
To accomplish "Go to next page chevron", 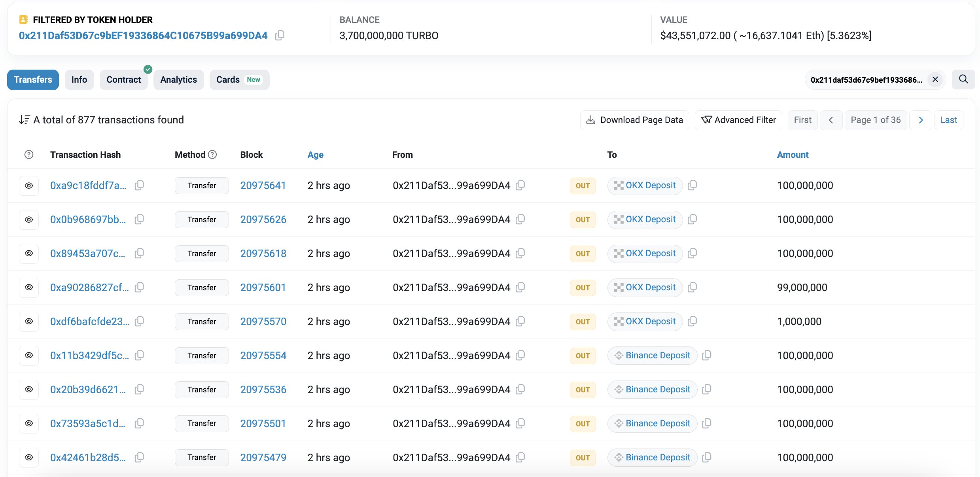I will click(921, 120).
